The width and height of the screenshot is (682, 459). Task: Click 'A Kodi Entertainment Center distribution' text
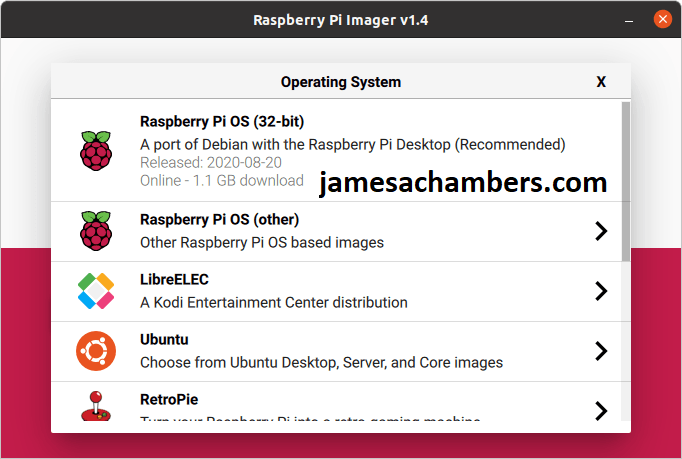click(274, 302)
